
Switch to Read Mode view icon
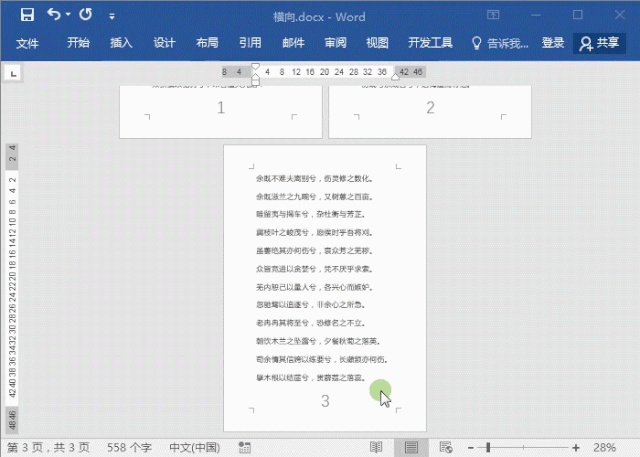[376, 448]
